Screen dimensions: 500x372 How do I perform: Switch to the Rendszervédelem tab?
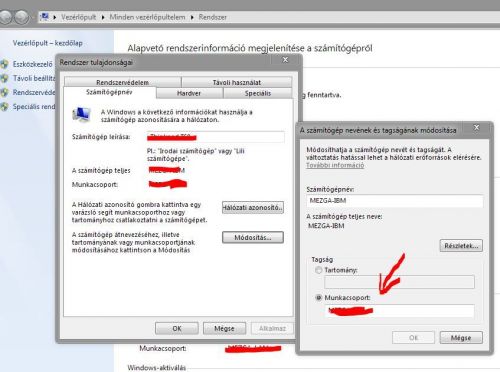click(x=122, y=82)
